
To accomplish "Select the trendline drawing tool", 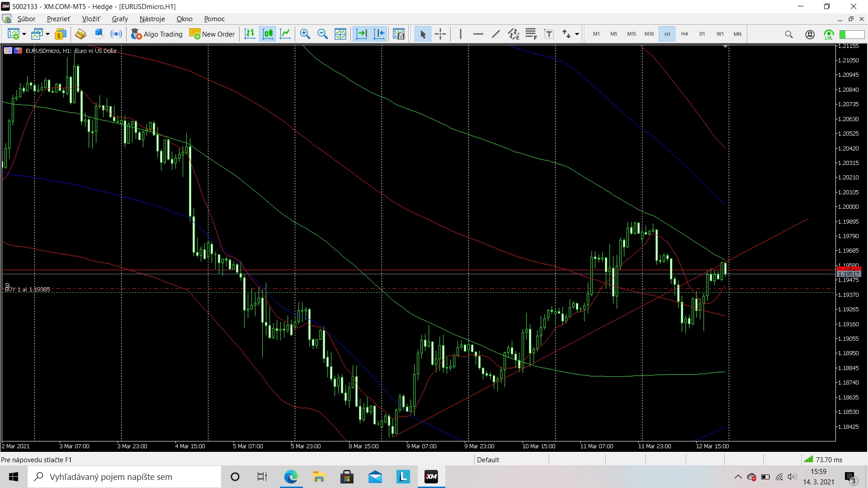I will [496, 34].
